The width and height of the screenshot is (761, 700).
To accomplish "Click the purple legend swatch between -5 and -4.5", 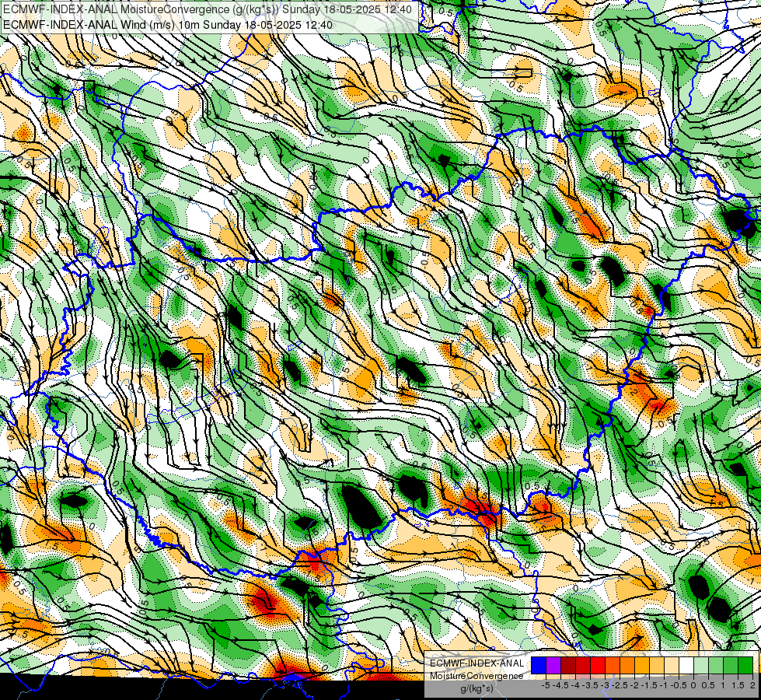I will [x=553, y=665].
